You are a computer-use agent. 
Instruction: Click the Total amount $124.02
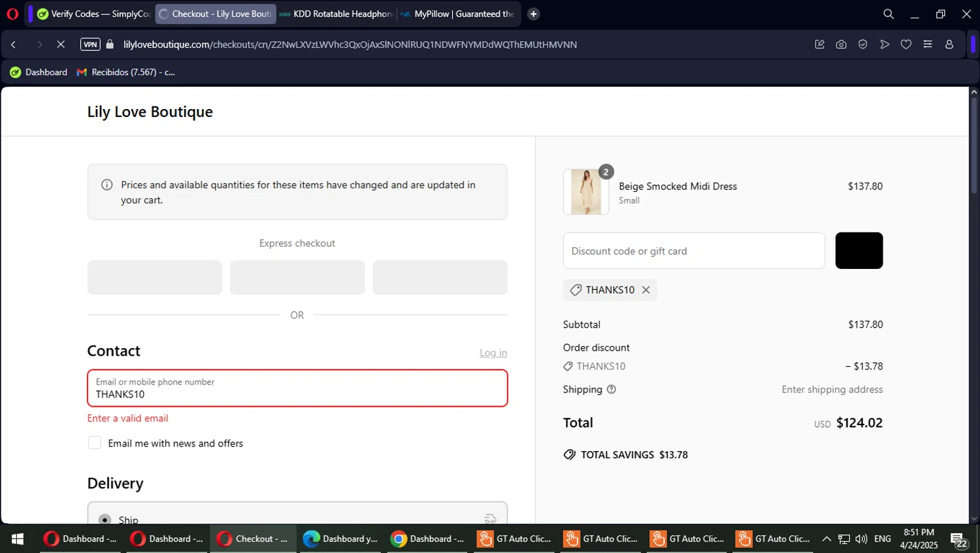[859, 422]
